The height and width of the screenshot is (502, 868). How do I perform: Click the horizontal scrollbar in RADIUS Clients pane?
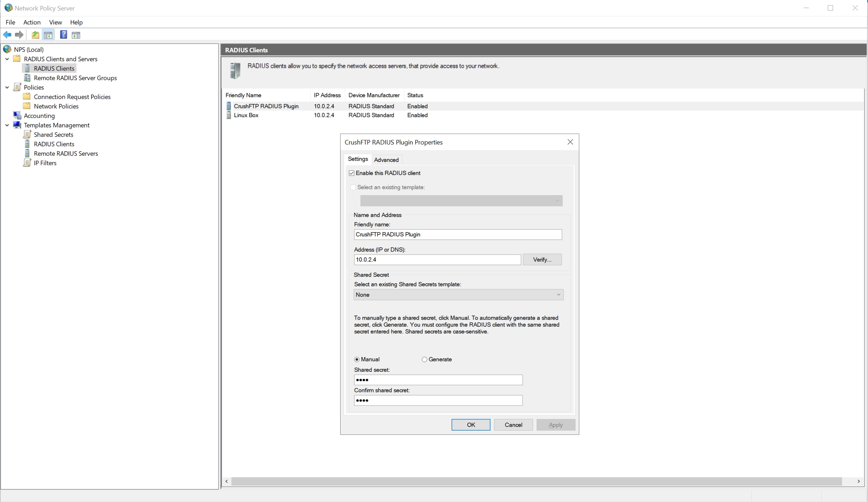[x=537, y=481]
